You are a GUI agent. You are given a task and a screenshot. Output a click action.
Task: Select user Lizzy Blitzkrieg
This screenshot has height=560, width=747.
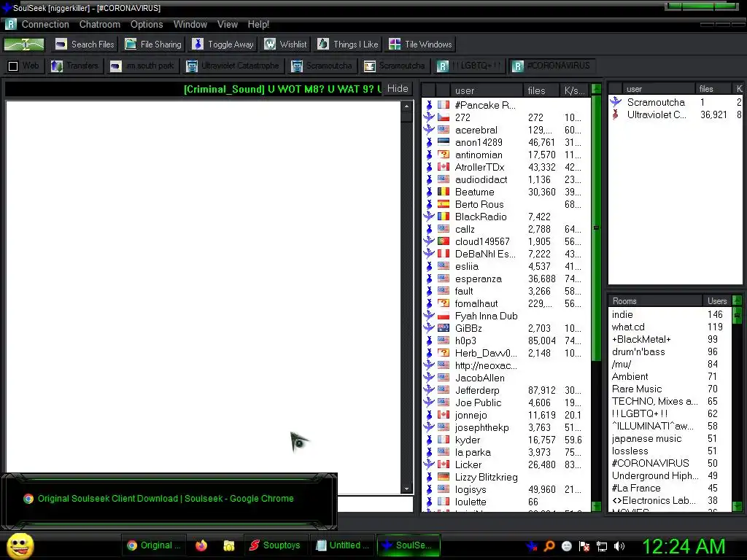506,477
